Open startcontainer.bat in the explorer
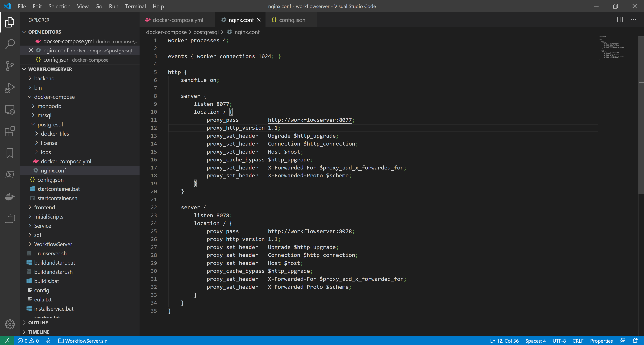644x345 pixels. [59, 189]
